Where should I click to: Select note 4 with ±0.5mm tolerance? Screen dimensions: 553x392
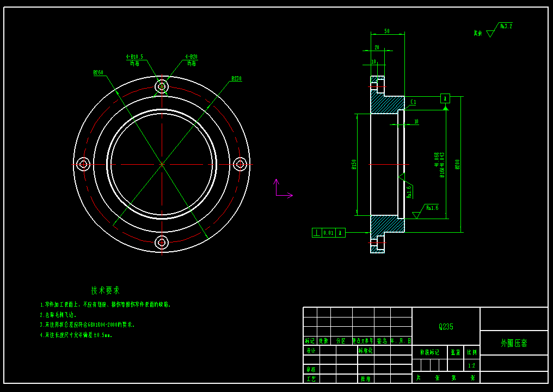(76, 335)
